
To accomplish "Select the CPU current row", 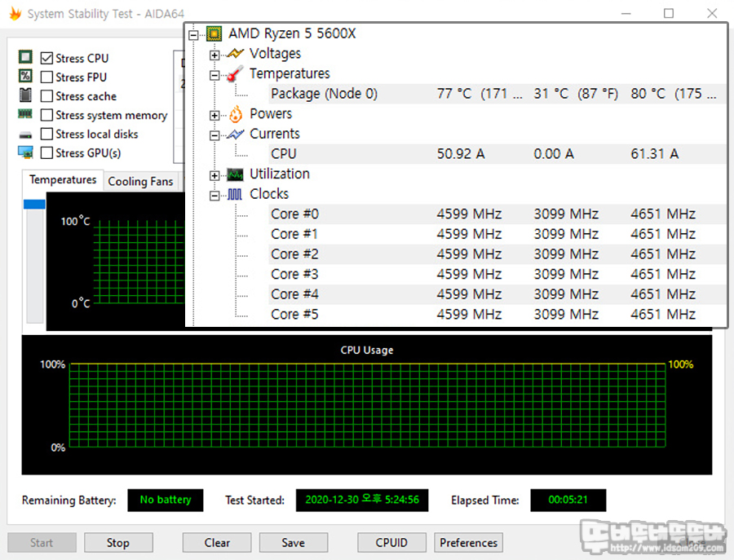I will pyautogui.click(x=496, y=154).
